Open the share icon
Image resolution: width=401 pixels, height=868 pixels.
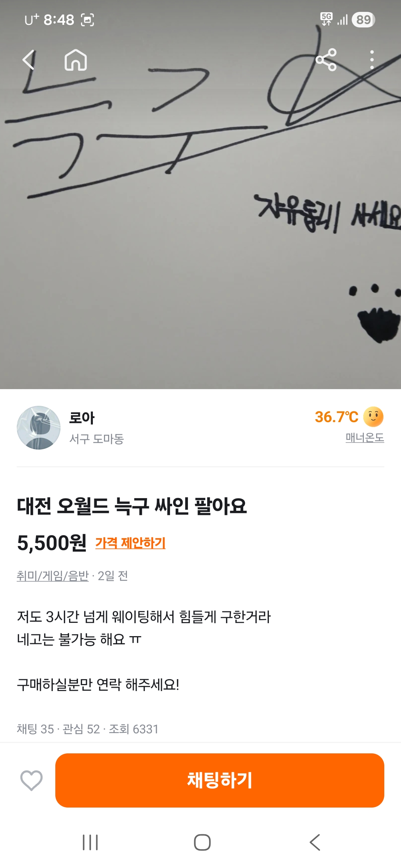tap(326, 60)
